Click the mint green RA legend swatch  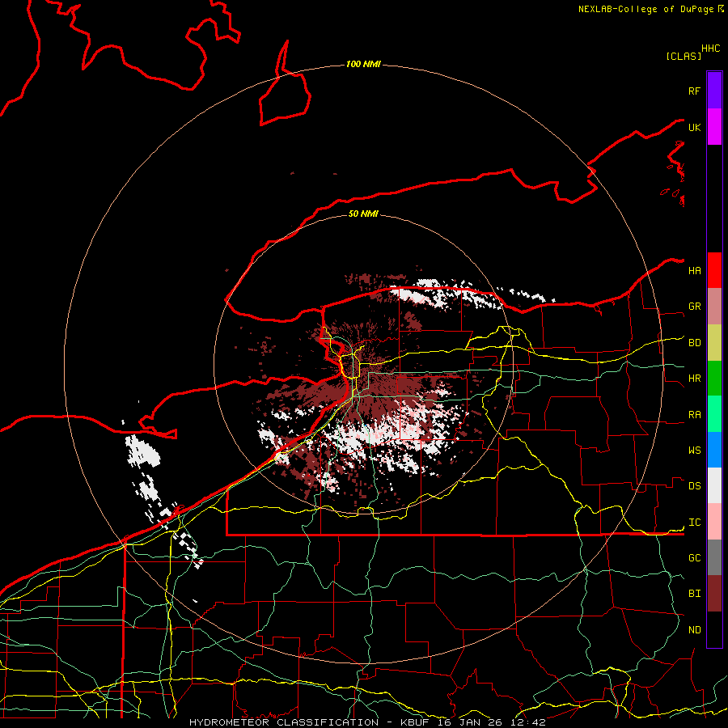pyautogui.click(x=714, y=414)
